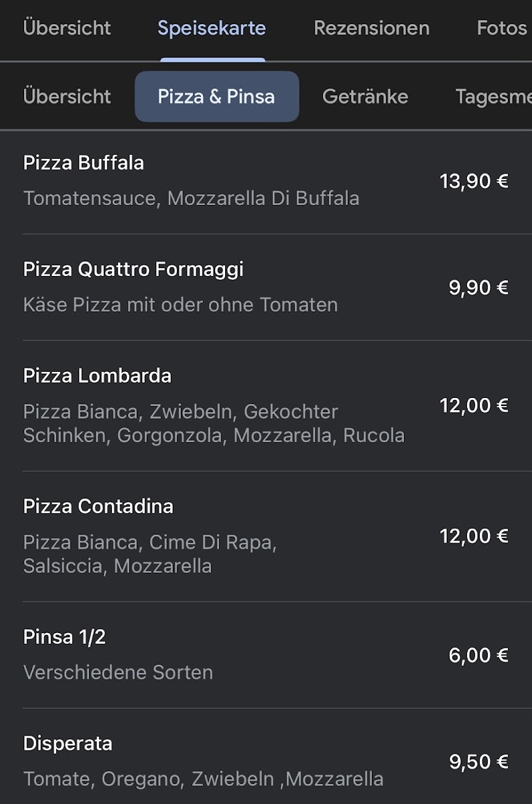Click the 13,90 € price
This screenshot has height=804, width=532.
474,181
